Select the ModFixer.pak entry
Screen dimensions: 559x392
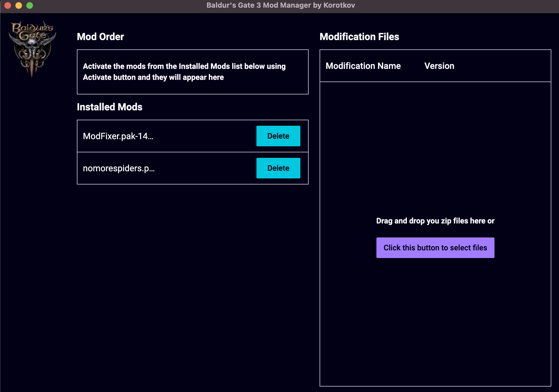118,136
